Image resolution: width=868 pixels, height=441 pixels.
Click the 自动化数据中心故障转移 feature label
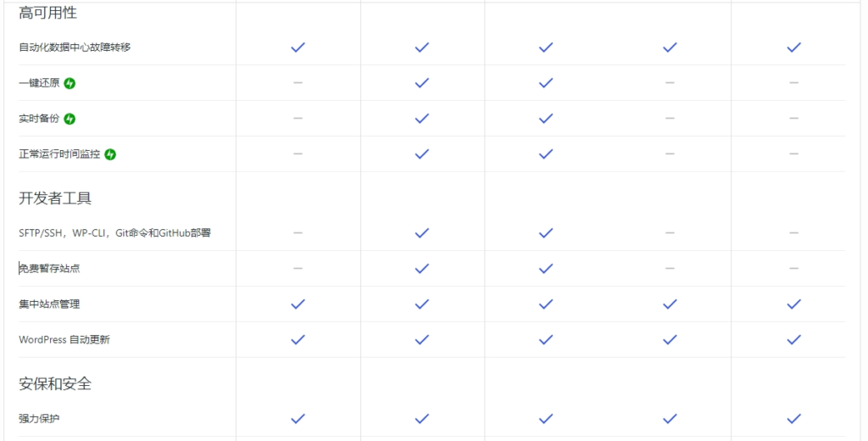click(x=75, y=47)
